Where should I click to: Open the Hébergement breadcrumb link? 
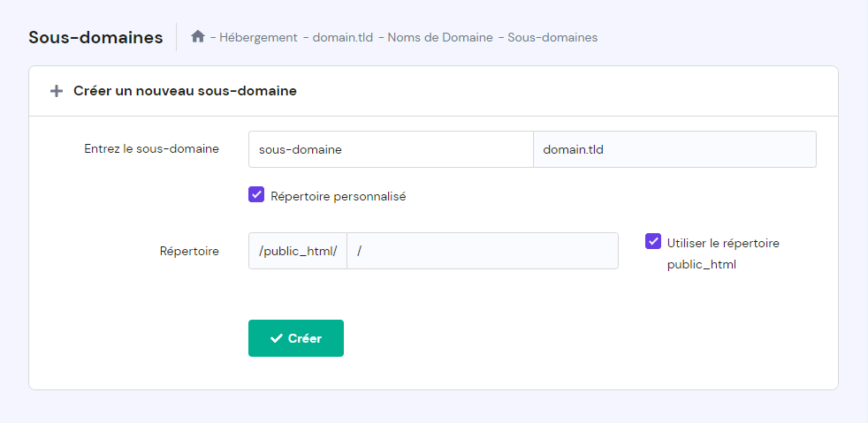(x=258, y=37)
